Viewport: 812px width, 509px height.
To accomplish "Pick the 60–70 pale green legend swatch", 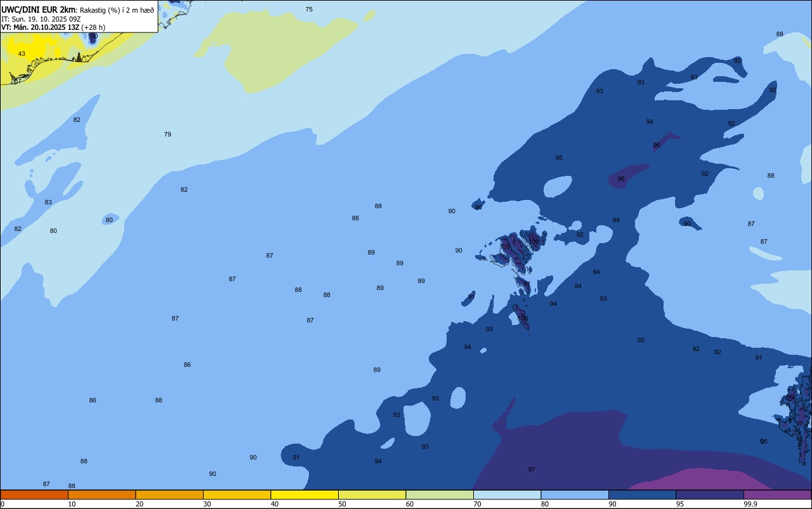I will pos(440,494).
